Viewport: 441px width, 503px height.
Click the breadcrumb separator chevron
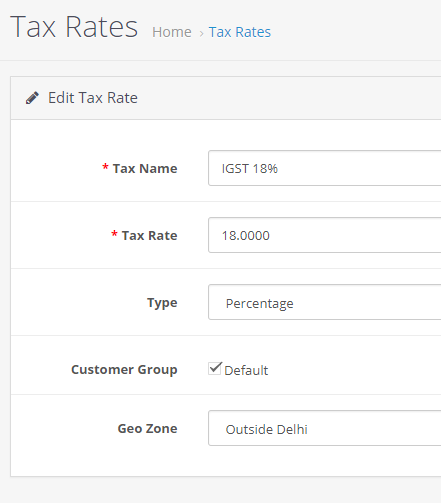(x=201, y=33)
